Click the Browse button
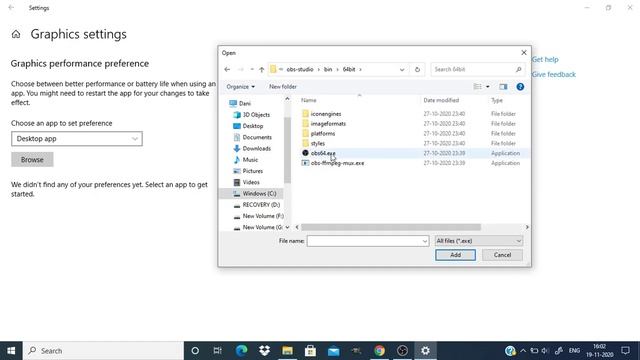Screen dimensions: 640x360 coord(32,160)
